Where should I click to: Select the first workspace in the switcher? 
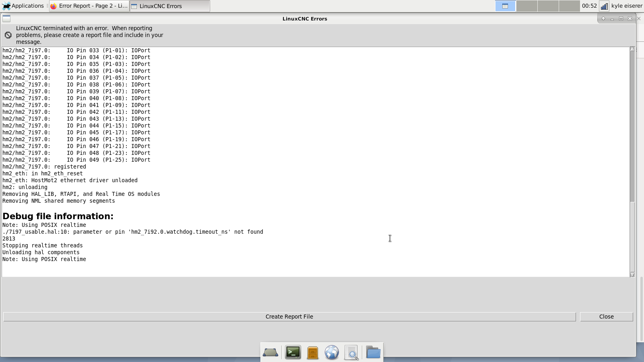(x=505, y=6)
